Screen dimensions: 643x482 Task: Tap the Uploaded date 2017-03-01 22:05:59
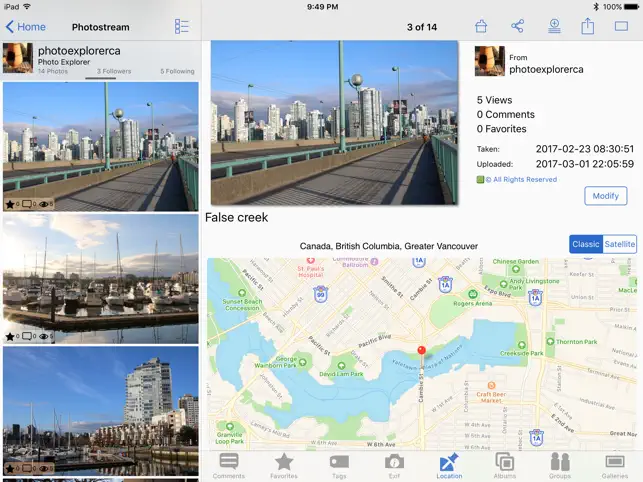click(x=585, y=164)
